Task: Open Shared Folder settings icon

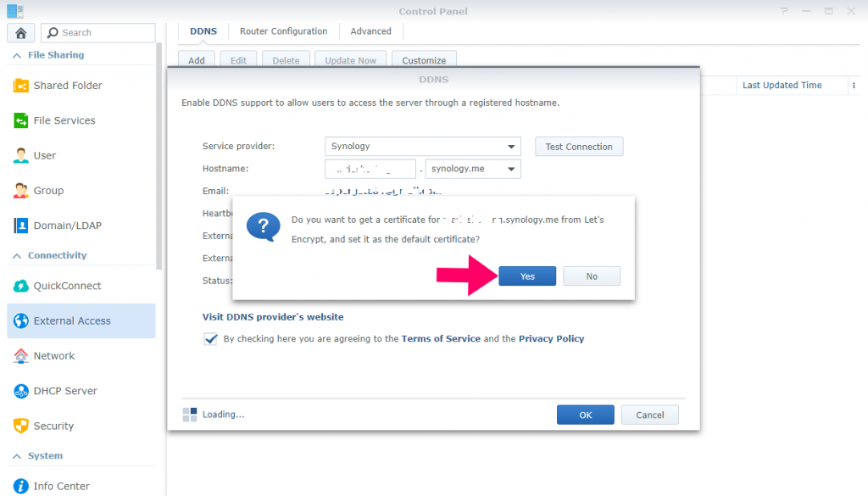Action: tap(21, 86)
